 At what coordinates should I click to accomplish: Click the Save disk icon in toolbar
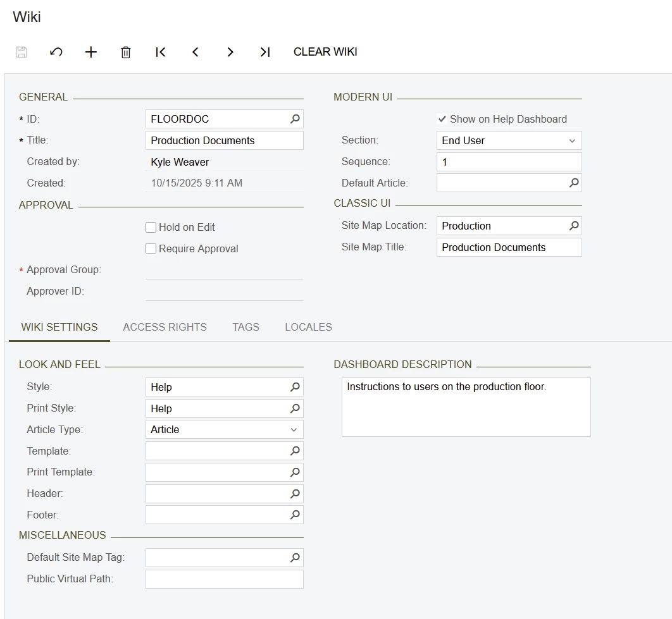click(22, 52)
